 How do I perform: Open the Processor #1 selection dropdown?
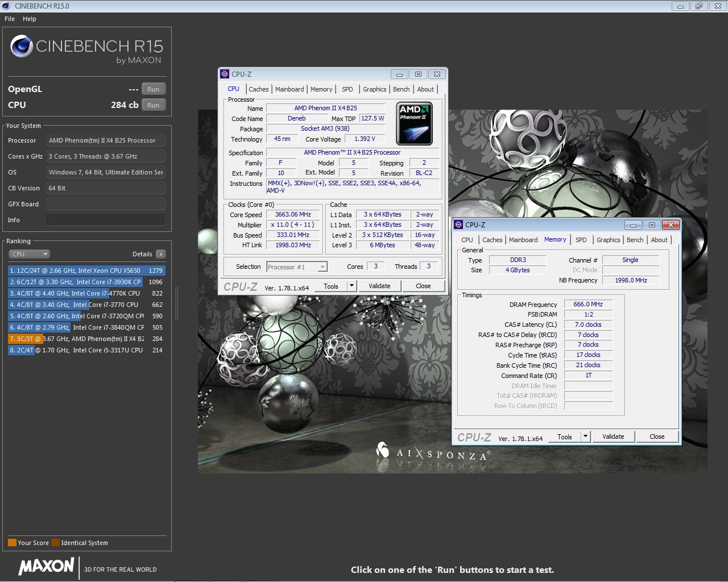(297, 267)
